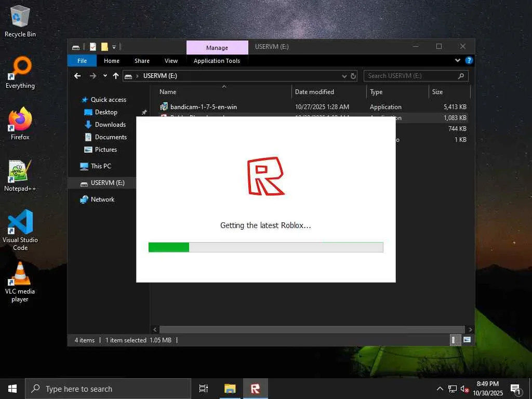532x399 pixels.
Task: Select the bandicam-1-7-5-en-win file
Action: tap(204, 107)
